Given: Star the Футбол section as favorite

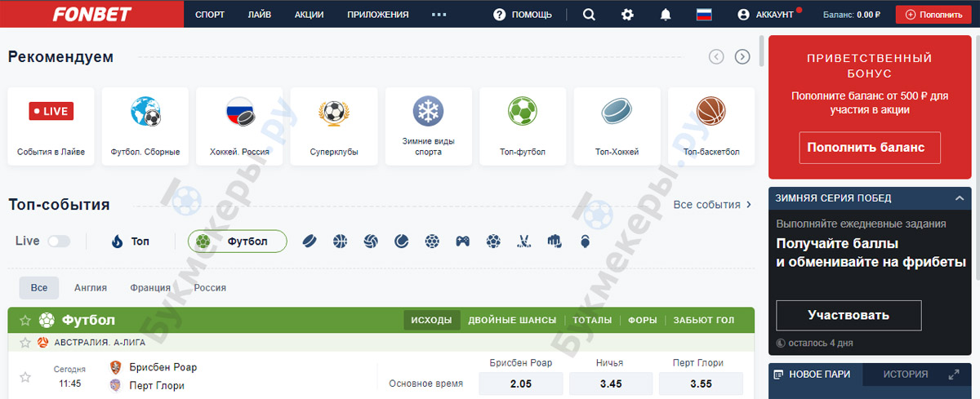Looking at the screenshot, I should tap(25, 321).
